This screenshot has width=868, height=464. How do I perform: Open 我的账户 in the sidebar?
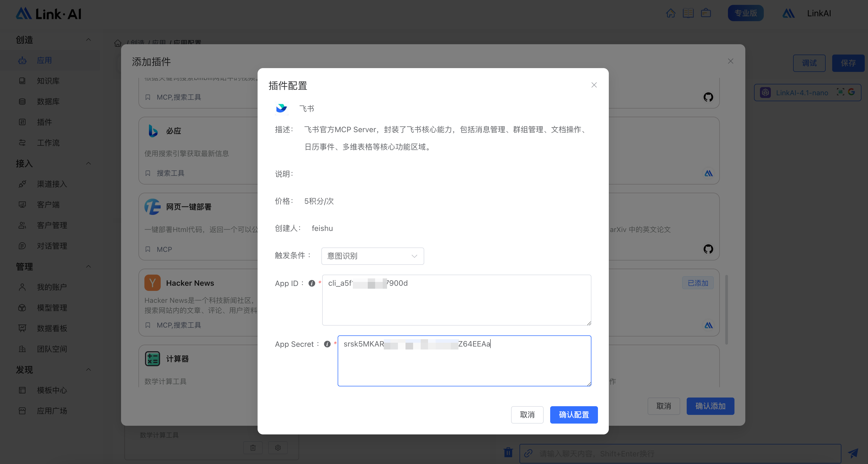(x=50, y=287)
